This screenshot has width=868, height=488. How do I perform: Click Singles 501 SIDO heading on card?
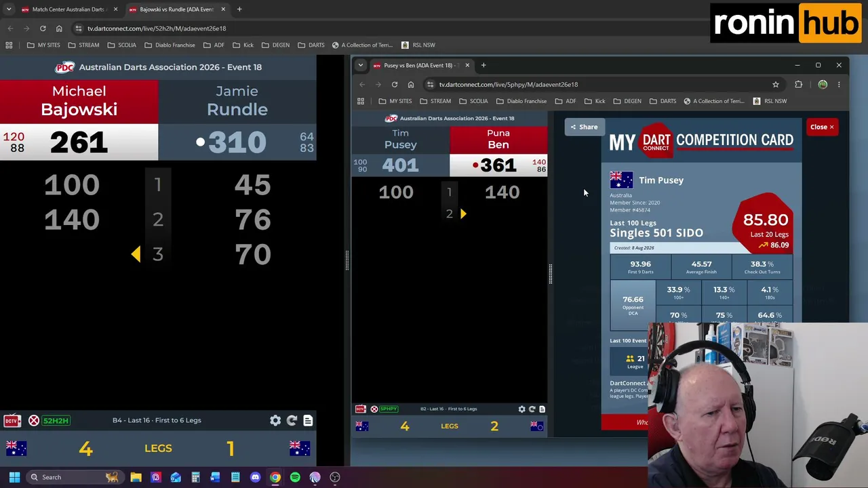pyautogui.click(x=656, y=232)
